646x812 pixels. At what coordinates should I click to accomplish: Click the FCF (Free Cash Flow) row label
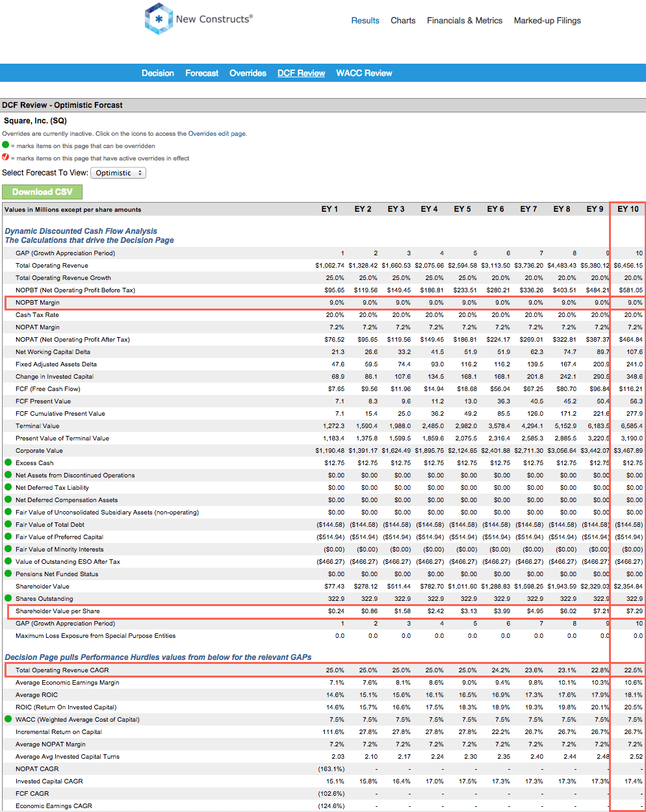pyautogui.click(x=48, y=388)
